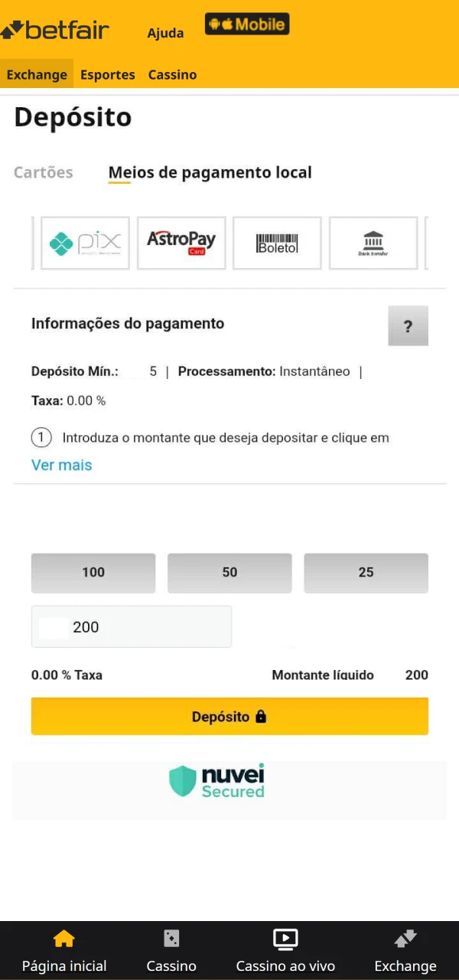Image resolution: width=459 pixels, height=980 pixels.
Task: Select the Meios de pagamento local tab
Action: [x=210, y=172]
